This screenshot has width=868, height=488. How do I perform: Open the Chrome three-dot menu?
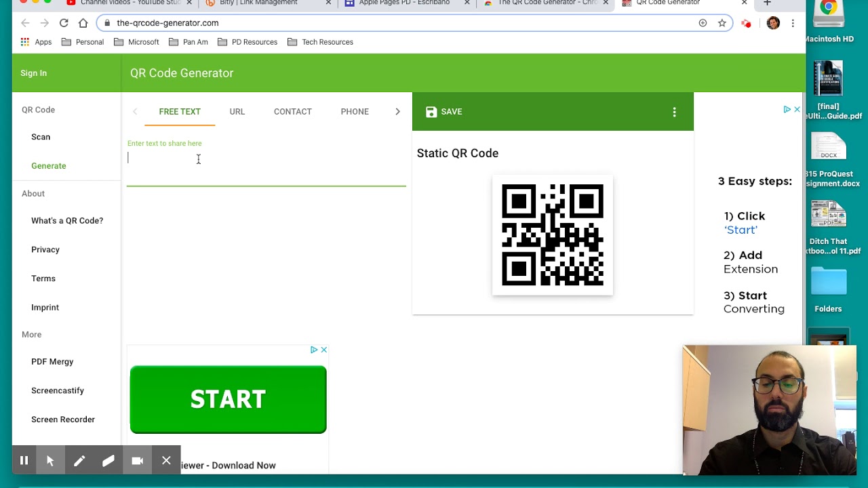[793, 23]
